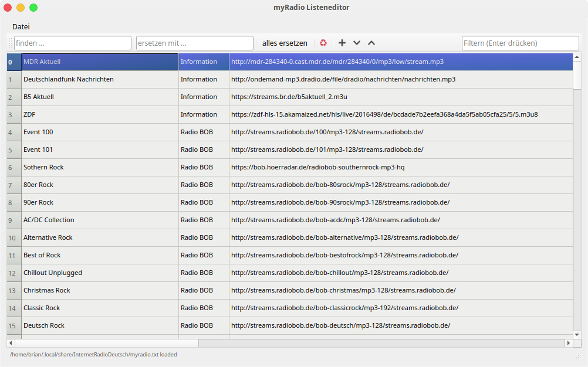The width and height of the screenshot is (588, 367).
Task: Select the 'Event 101' cell
Action: 100,150
